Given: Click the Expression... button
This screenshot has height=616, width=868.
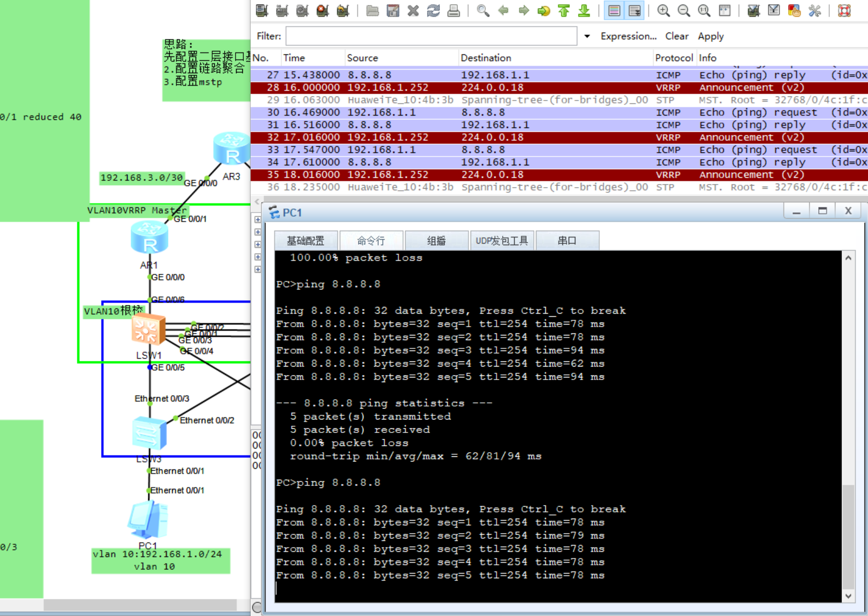Looking at the screenshot, I should [x=628, y=36].
